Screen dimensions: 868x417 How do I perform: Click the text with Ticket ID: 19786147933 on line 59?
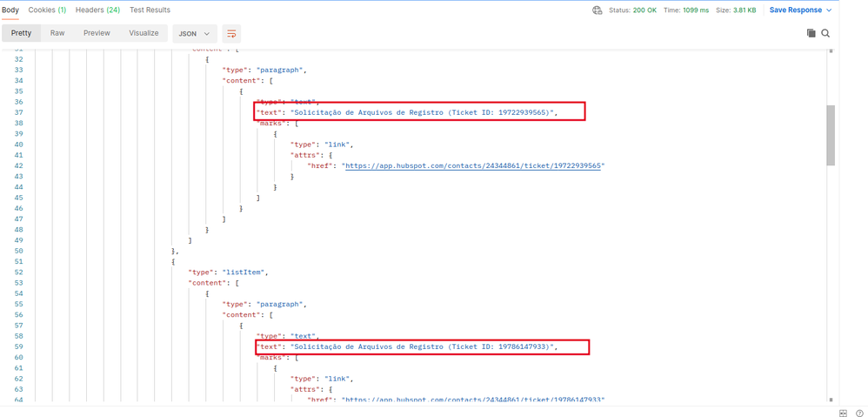tap(423, 346)
